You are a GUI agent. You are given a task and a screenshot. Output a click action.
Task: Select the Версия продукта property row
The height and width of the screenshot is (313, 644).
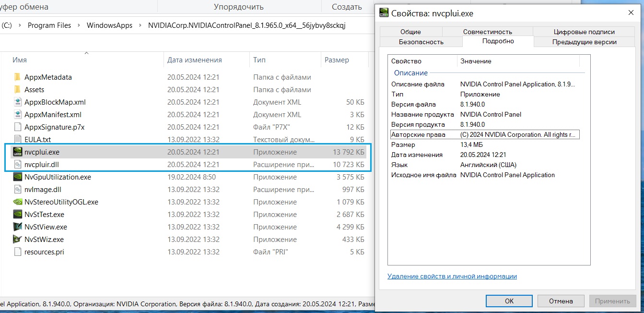click(485, 124)
